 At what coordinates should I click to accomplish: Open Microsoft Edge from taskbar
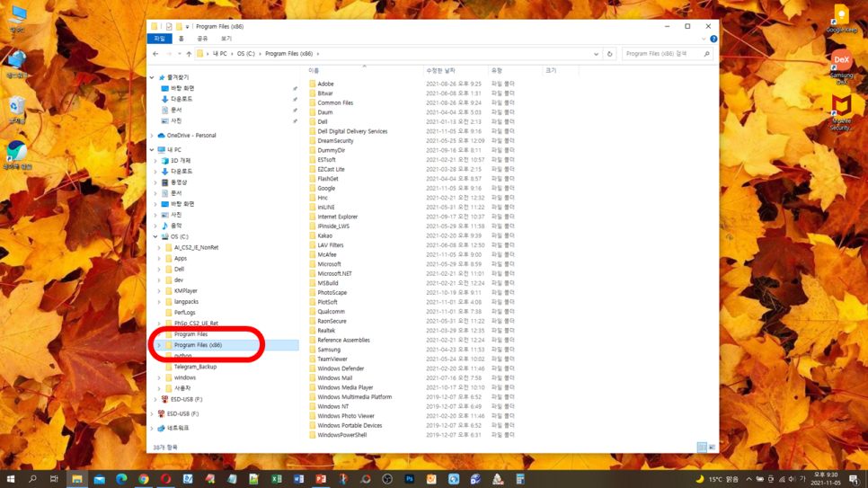(121, 479)
